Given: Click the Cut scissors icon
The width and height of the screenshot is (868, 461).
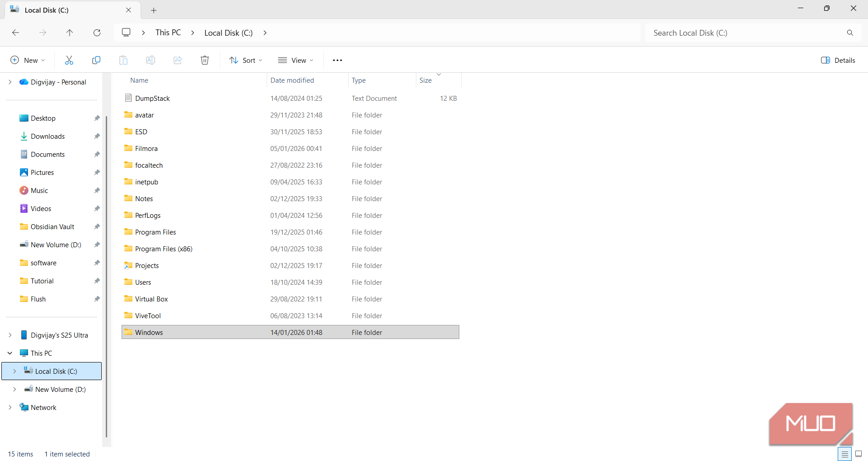Looking at the screenshot, I should tap(69, 60).
